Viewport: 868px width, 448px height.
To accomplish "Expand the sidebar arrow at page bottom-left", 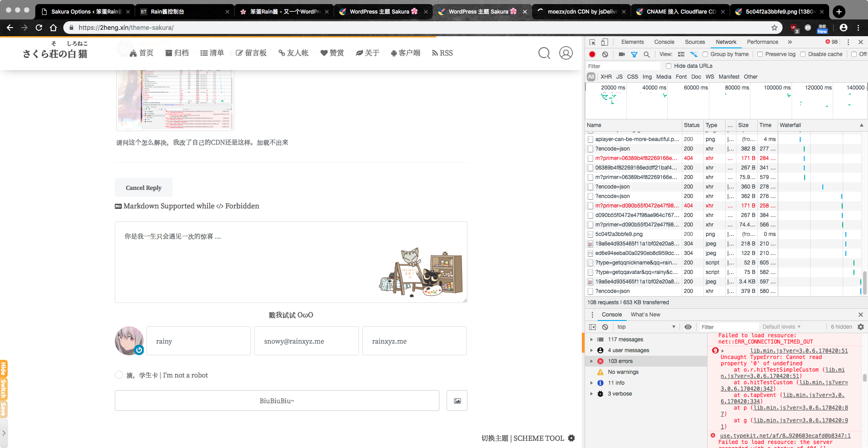I will coord(4,433).
